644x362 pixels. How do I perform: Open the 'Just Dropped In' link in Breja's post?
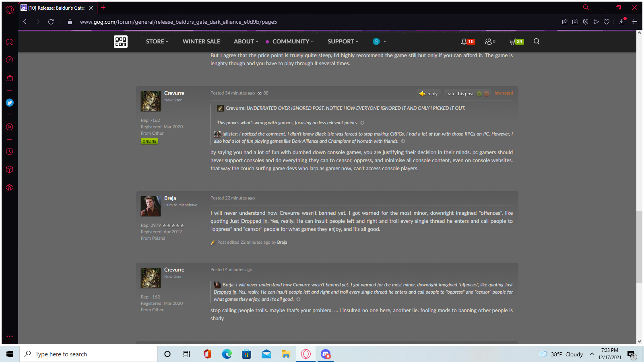point(249,221)
